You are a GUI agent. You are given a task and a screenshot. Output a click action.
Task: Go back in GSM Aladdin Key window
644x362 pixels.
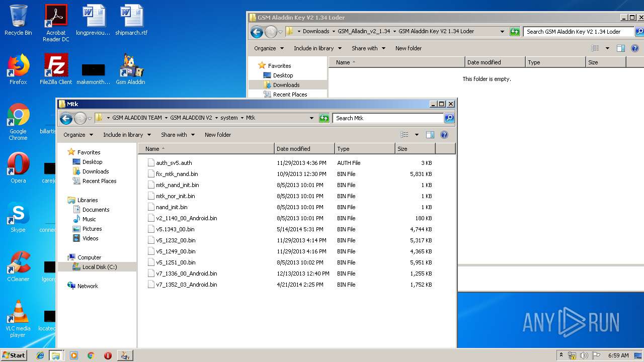pyautogui.click(x=257, y=32)
